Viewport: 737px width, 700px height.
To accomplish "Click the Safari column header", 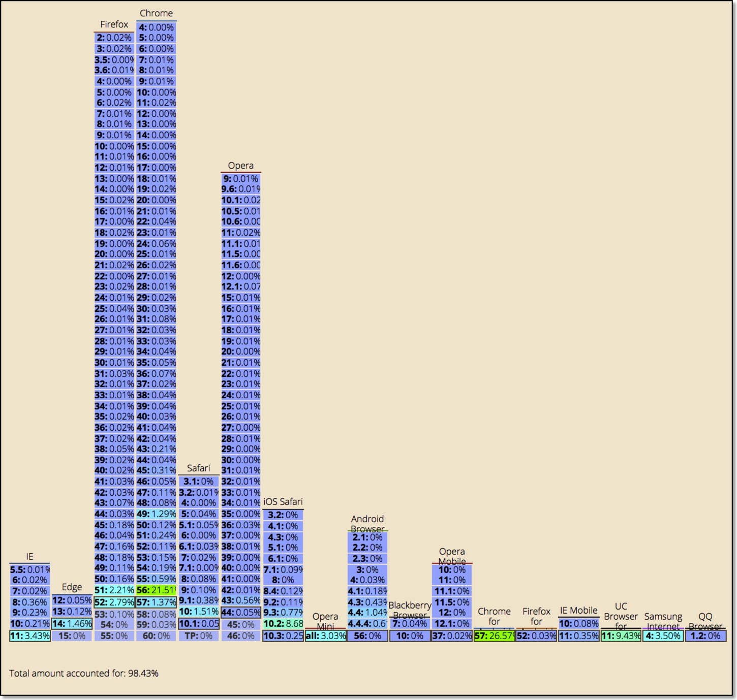I will tap(199, 468).
